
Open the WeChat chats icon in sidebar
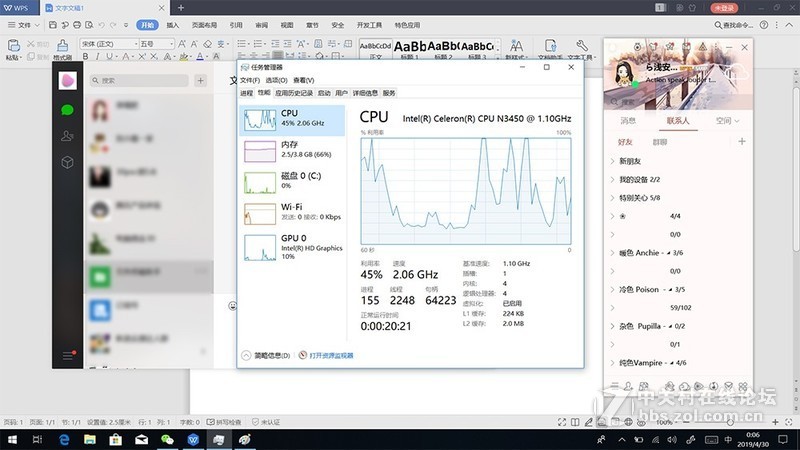68,110
